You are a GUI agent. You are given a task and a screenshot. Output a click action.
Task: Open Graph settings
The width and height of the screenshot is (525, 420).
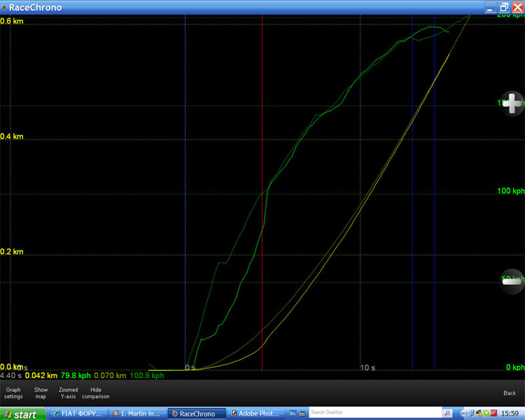coord(13,393)
